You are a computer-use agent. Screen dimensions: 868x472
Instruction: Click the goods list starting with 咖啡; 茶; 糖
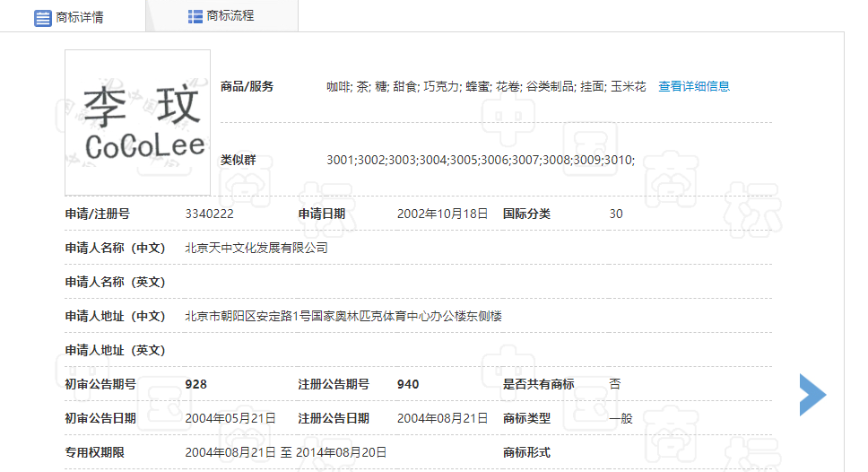point(486,86)
